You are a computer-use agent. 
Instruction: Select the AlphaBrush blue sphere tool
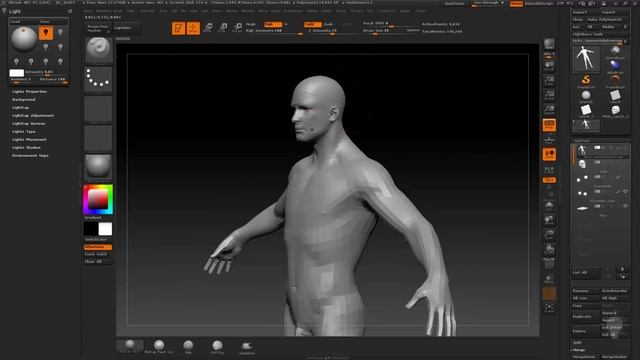click(615, 65)
